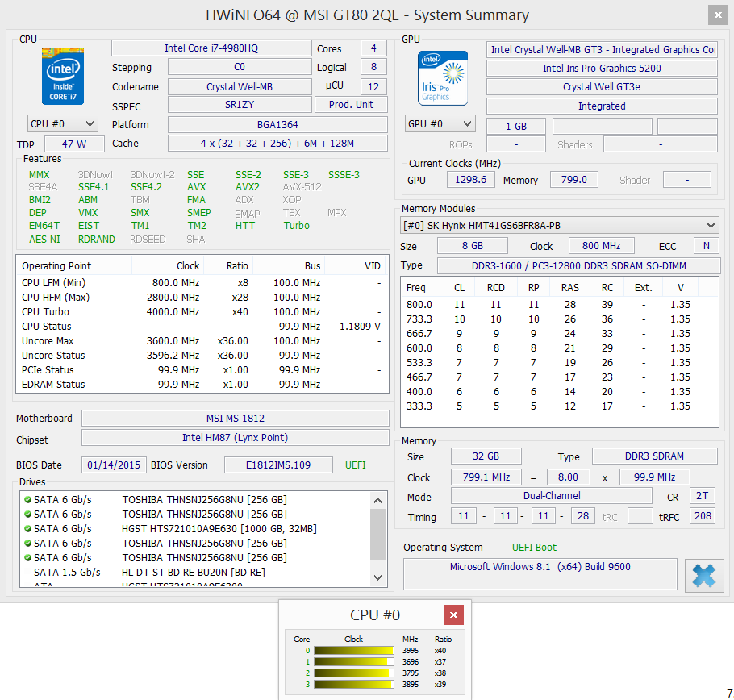The width and height of the screenshot is (734, 700).
Task: Click the Core 3 clock bar
Action: point(354,684)
